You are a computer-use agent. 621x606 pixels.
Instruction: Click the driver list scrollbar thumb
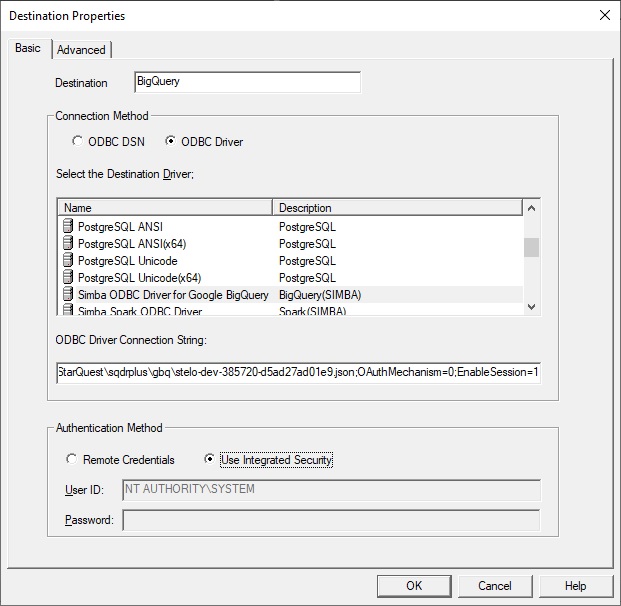coord(531,247)
